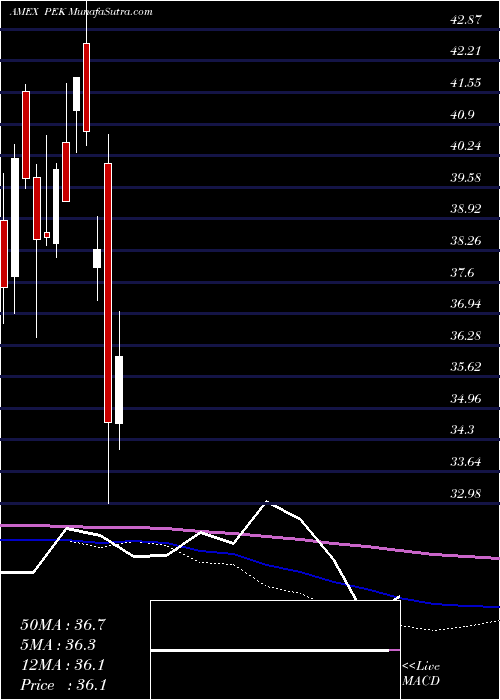This screenshot has width=500, height=700.
Task: Click the 40.24 price axis label
Action: pos(466,146)
